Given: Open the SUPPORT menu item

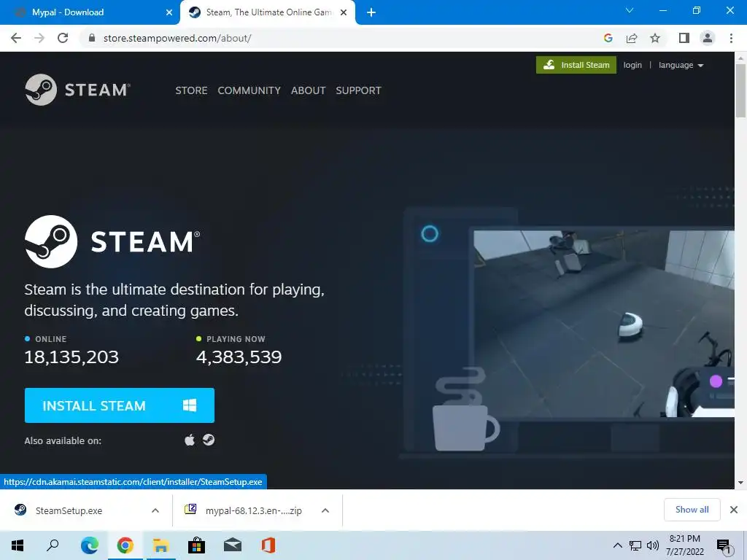Looking at the screenshot, I should point(358,90).
